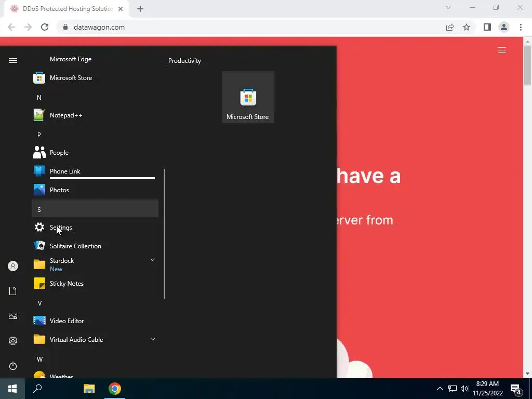Open network status tray icon

[x=453, y=389]
